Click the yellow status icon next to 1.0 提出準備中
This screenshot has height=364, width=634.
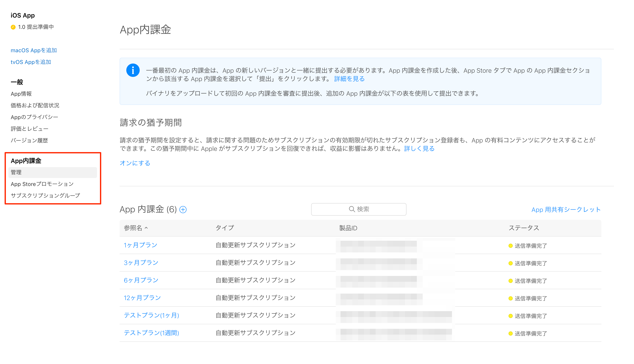(13, 27)
